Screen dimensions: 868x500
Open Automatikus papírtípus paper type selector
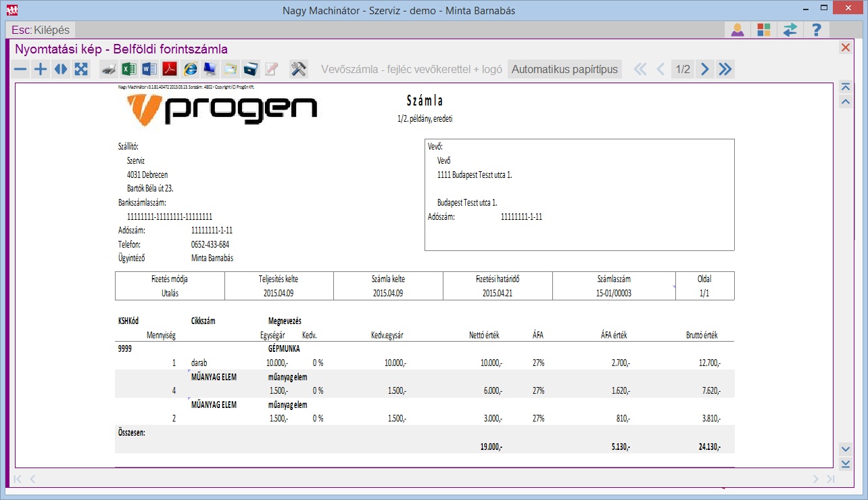pyautogui.click(x=564, y=69)
